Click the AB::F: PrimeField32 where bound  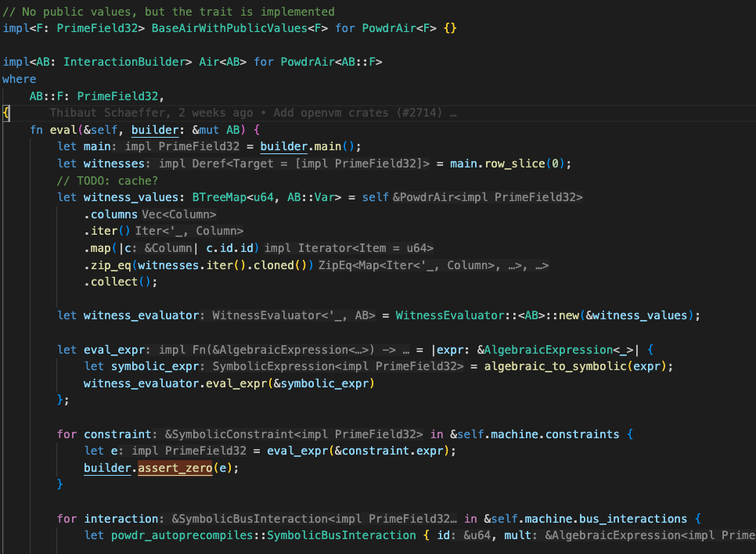[x=94, y=96]
